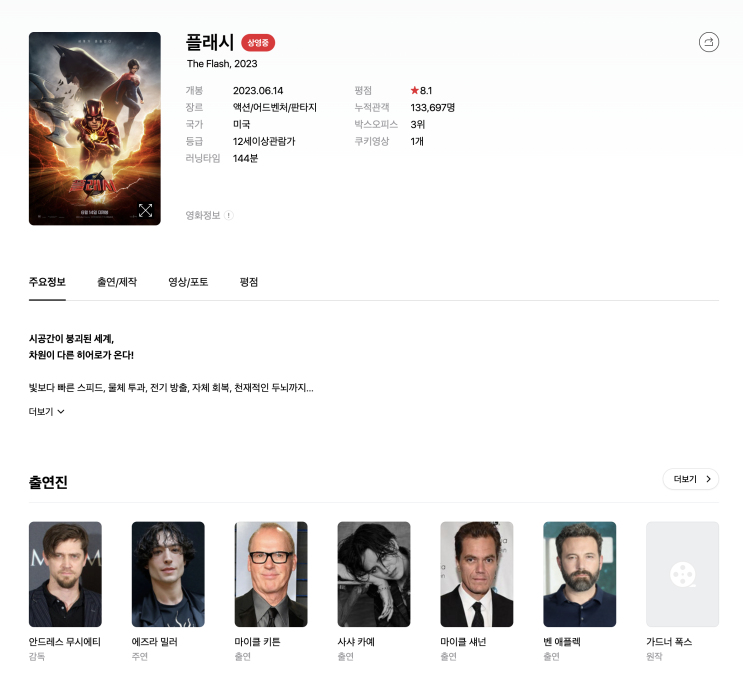Click the country value 미국
The height and width of the screenshot is (688, 743).
point(241,125)
